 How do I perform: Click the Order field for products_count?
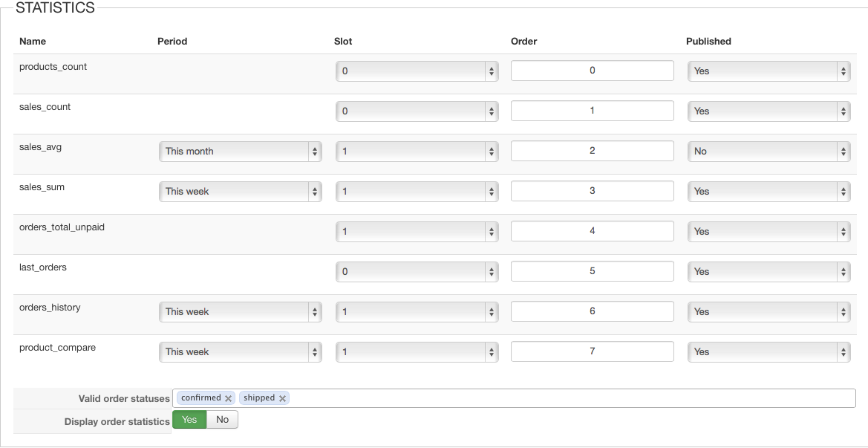[592, 71]
